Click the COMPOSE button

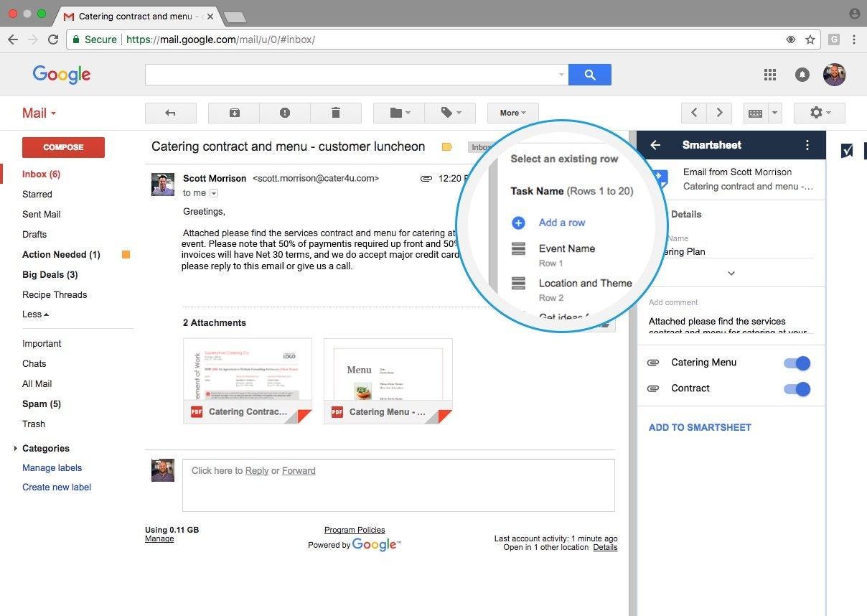pos(63,147)
